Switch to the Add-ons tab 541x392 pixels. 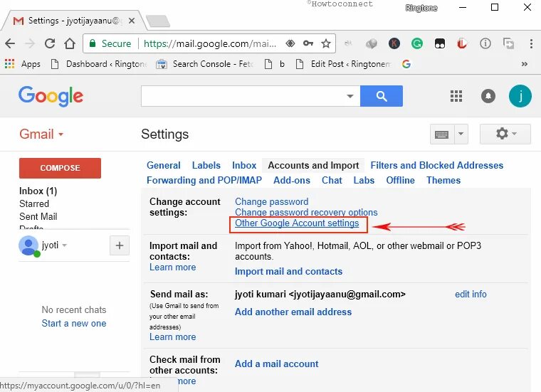click(x=292, y=180)
